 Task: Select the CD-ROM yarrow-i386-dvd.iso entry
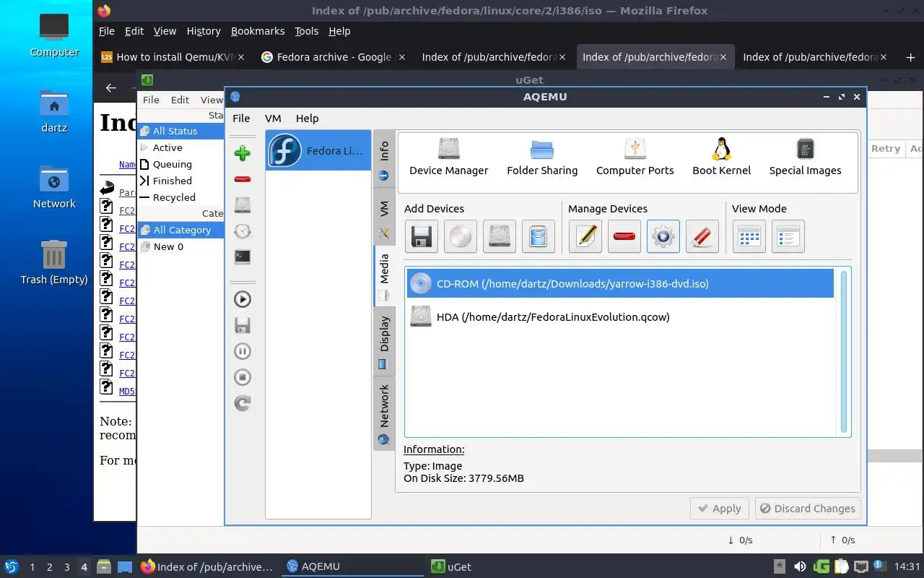click(620, 283)
